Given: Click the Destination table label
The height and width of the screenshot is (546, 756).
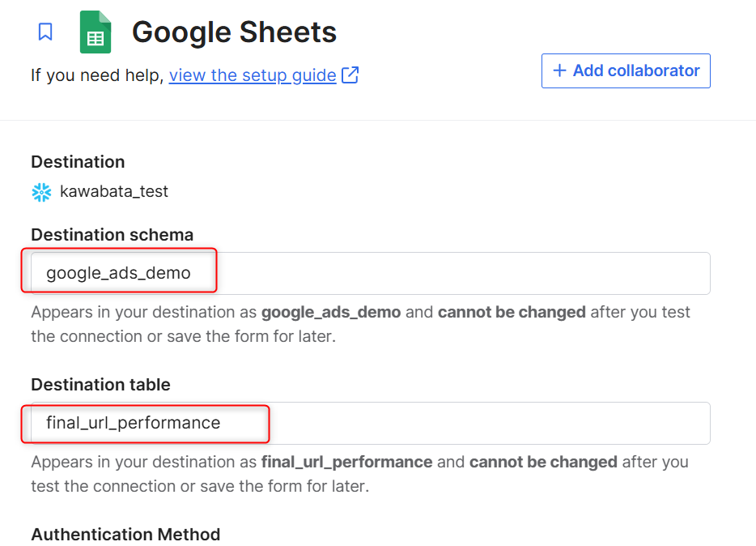Looking at the screenshot, I should (x=100, y=385).
